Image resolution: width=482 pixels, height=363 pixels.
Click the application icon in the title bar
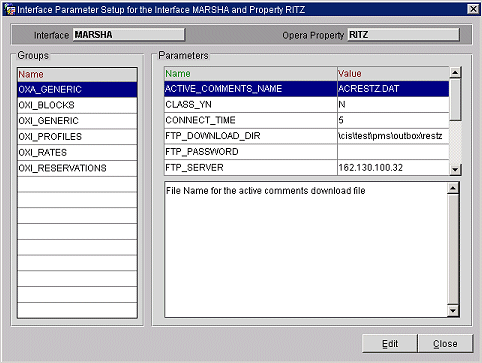pyautogui.click(x=10, y=9)
